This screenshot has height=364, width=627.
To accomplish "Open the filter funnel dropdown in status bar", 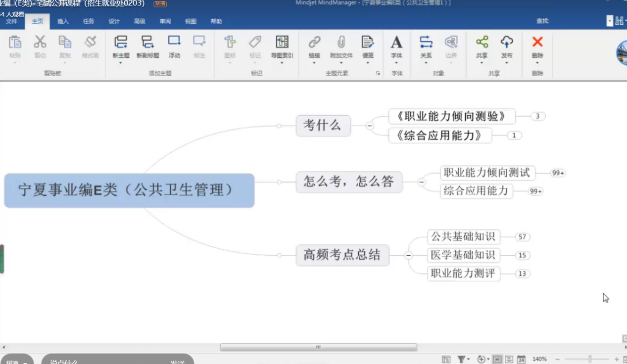I will [x=463, y=360].
